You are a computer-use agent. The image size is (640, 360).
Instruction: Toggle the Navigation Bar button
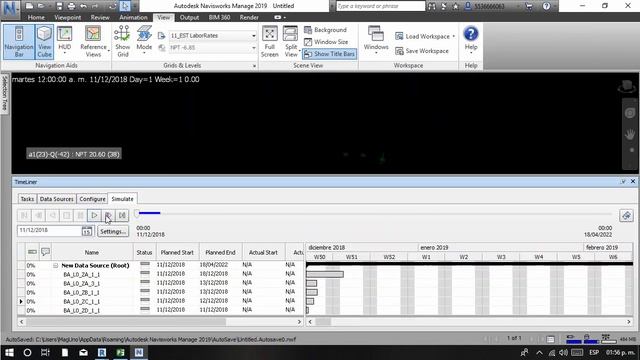pos(19,42)
